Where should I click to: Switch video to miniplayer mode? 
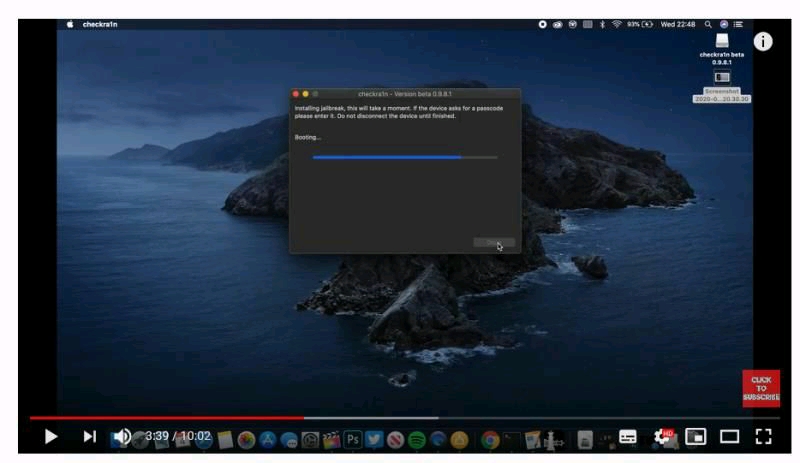[695, 436]
